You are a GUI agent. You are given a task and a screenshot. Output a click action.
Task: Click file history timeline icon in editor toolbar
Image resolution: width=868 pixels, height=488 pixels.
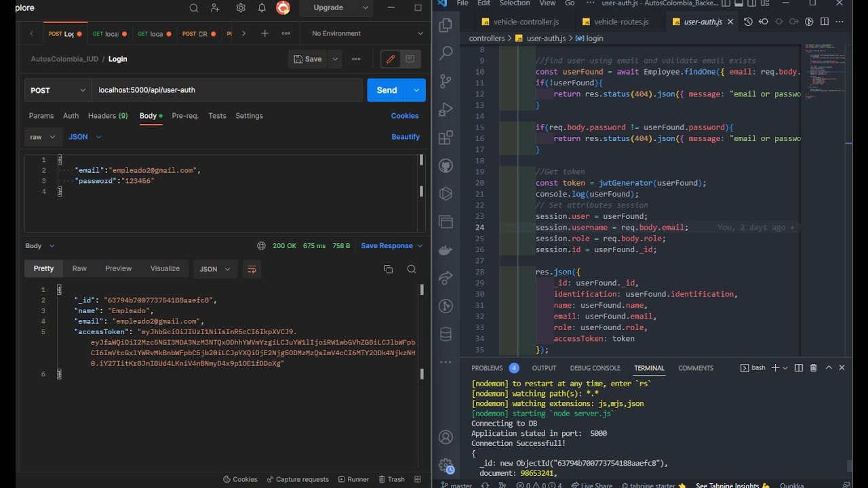tap(748, 22)
